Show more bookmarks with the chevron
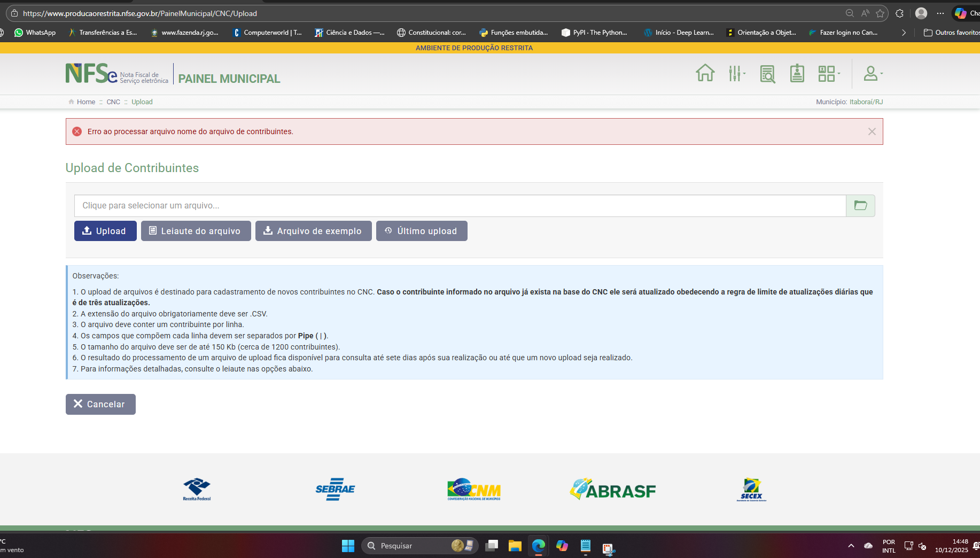 [x=904, y=33]
